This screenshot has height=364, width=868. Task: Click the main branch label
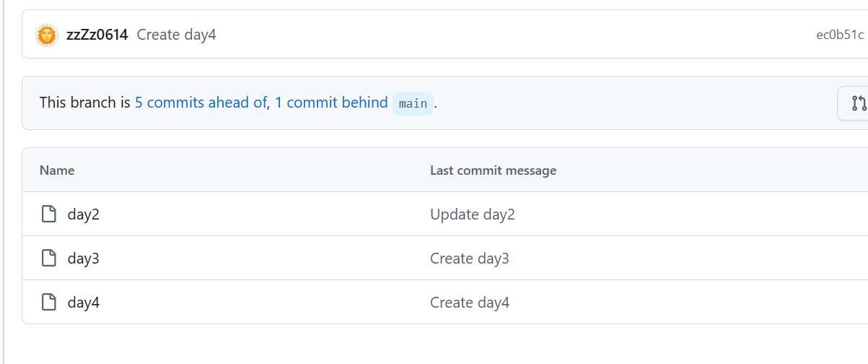[x=413, y=103]
